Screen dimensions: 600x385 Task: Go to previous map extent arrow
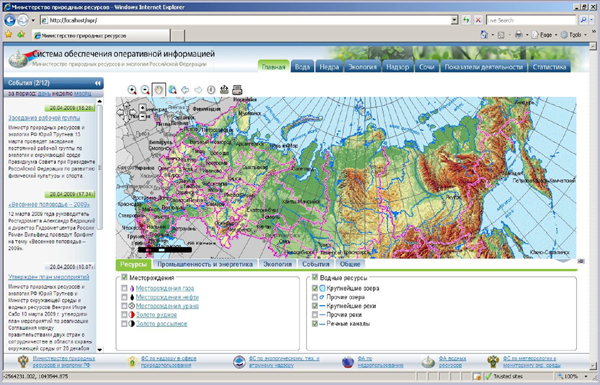coord(185,90)
